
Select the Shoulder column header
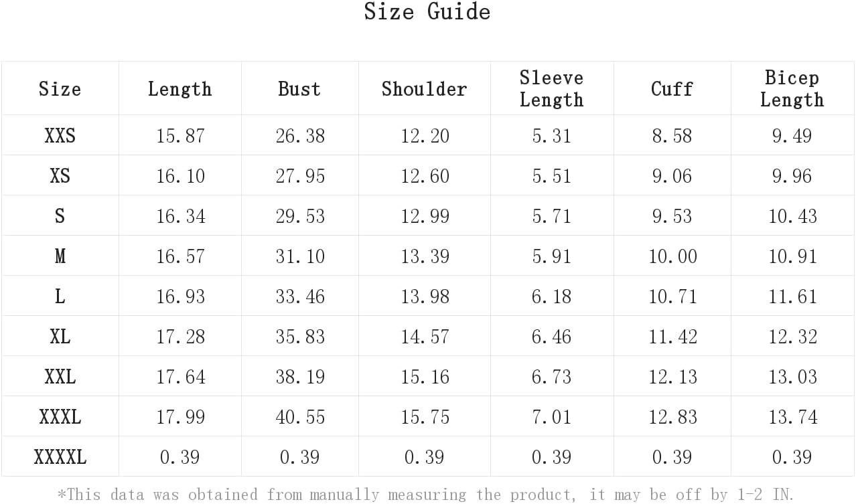(424, 88)
